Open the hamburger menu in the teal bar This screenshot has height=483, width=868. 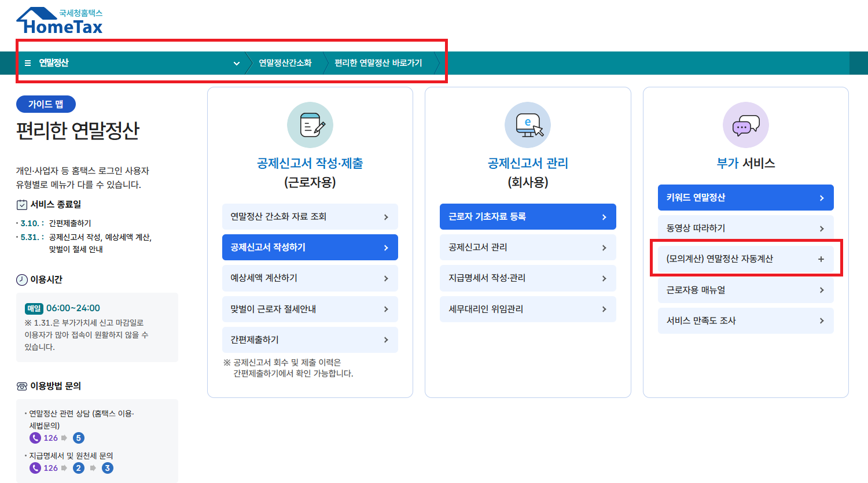27,63
